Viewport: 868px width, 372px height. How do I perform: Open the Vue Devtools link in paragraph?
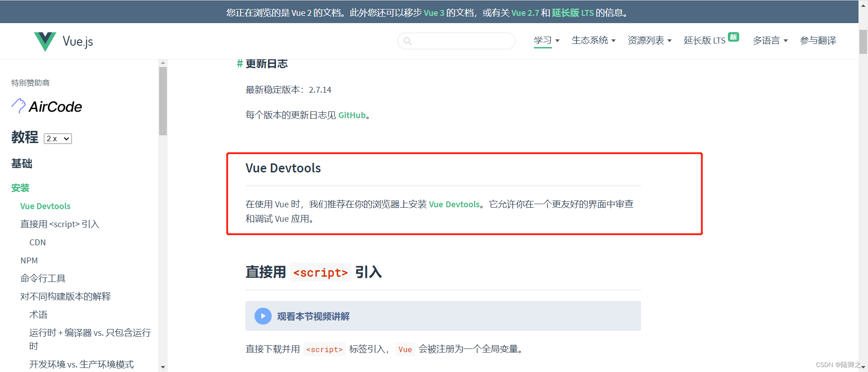coord(454,204)
